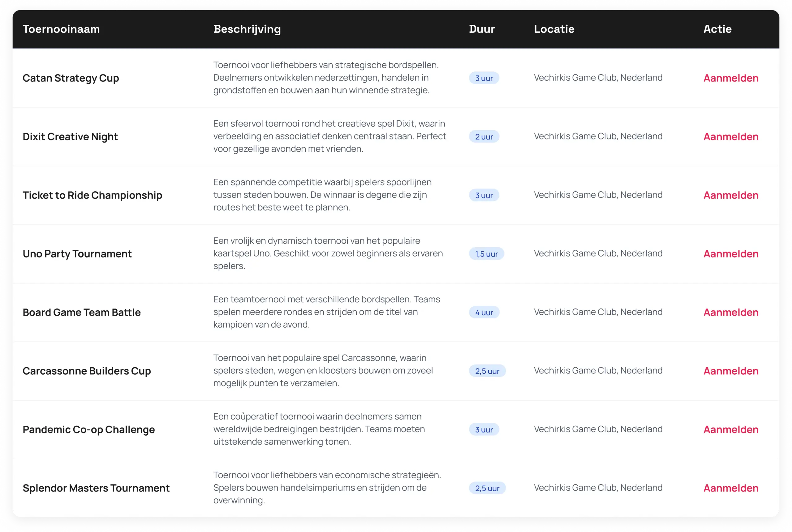Join Pandemic Co-op Challenge with Aanmelden
Image resolution: width=792 pixels, height=532 pixels.
pyautogui.click(x=730, y=430)
